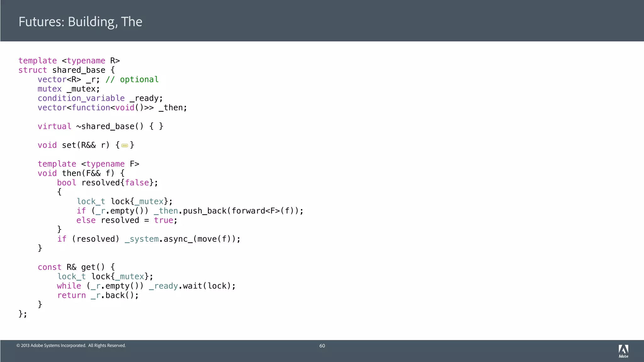Click the 'mutex _mutex' member declaration
Viewport: 644px width, 362px height.
69,89
